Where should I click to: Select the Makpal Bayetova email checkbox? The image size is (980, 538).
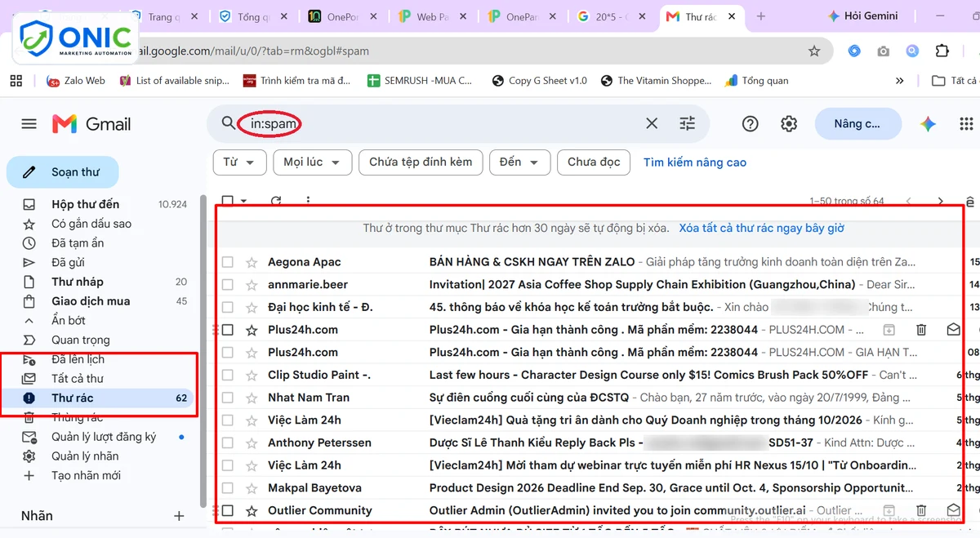click(228, 487)
